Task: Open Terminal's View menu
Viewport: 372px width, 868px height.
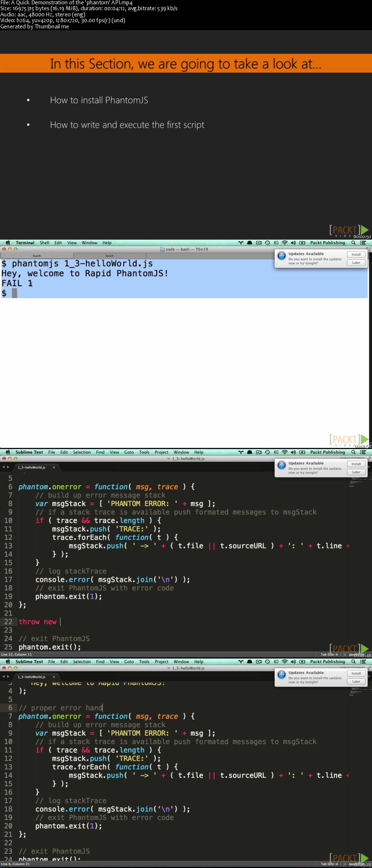Action: (x=72, y=243)
